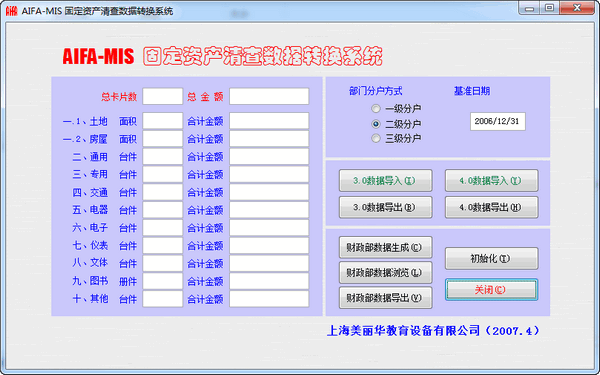Click the 电子 合计金额 field
The height and width of the screenshot is (375, 600).
[269, 228]
